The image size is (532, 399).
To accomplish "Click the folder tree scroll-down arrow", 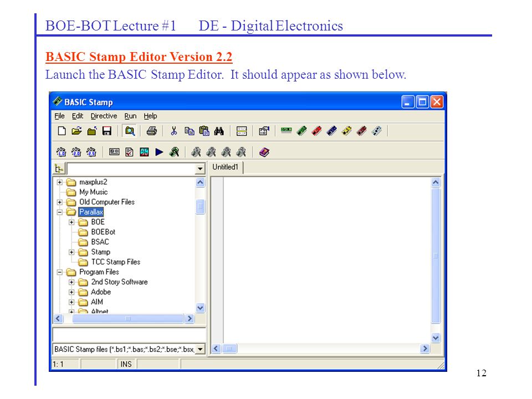I will [200, 308].
